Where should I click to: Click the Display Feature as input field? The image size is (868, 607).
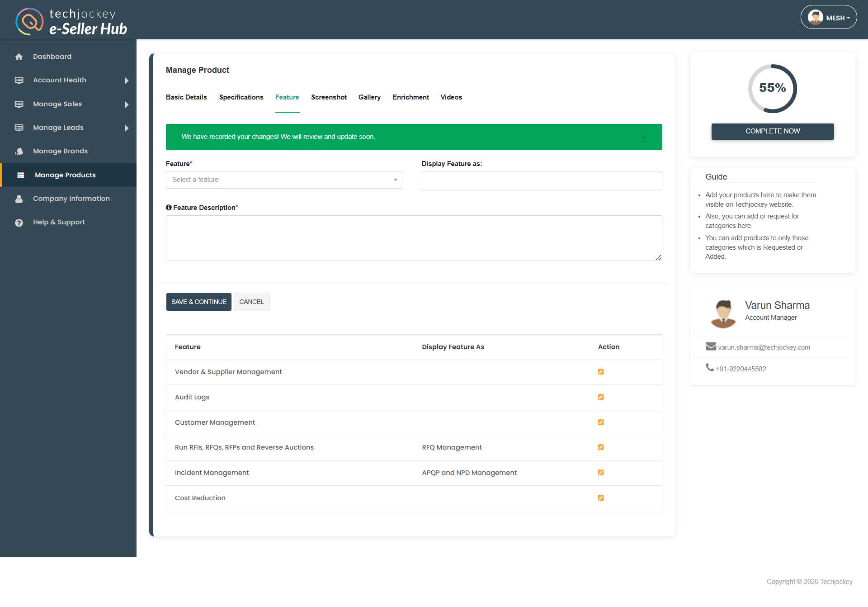(x=542, y=180)
